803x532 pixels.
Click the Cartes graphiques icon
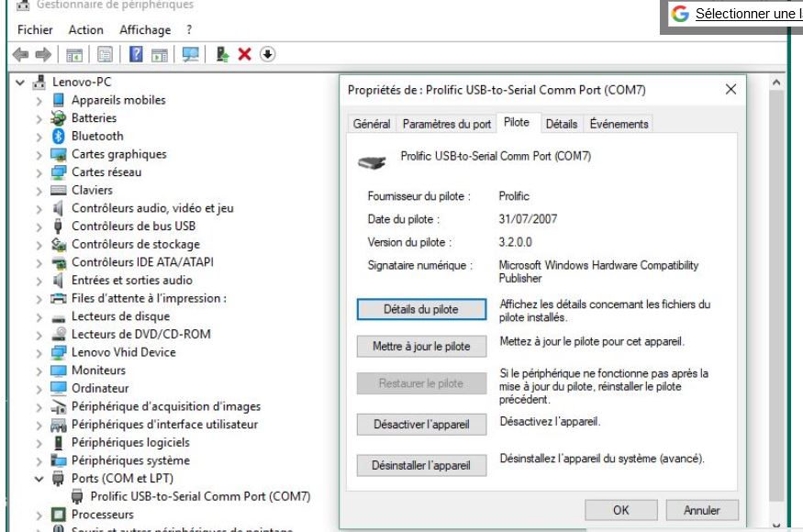(59, 154)
